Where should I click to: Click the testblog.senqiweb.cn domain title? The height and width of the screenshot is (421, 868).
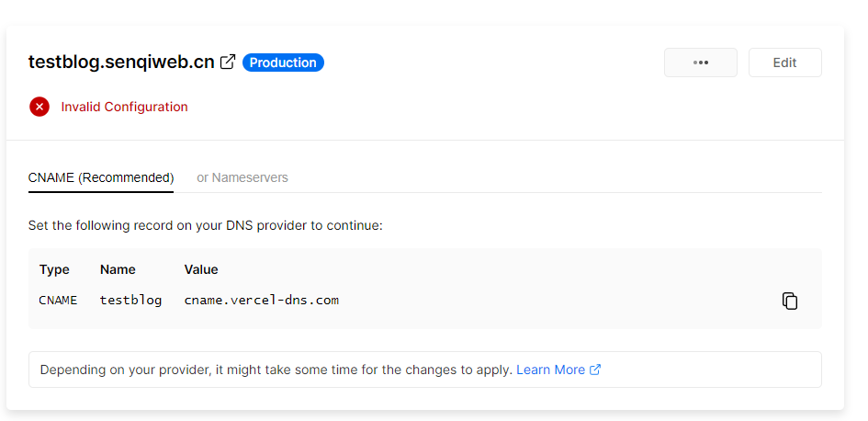point(121,63)
